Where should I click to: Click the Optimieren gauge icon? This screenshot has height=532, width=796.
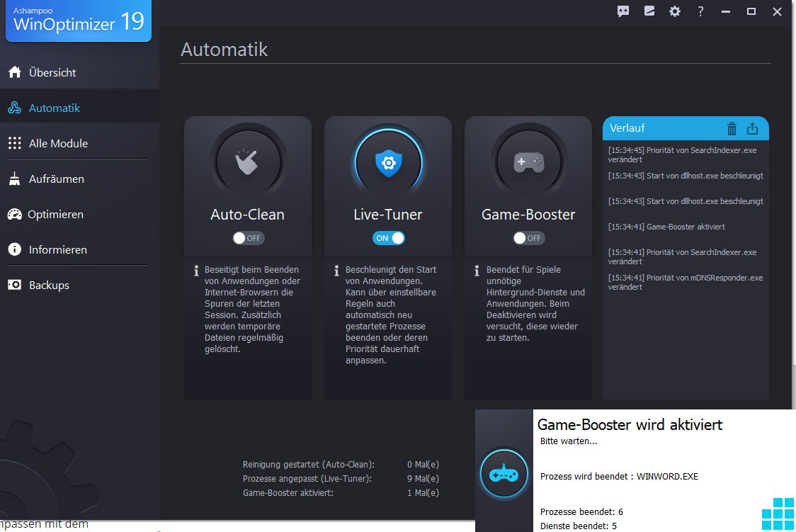[x=15, y=214]
